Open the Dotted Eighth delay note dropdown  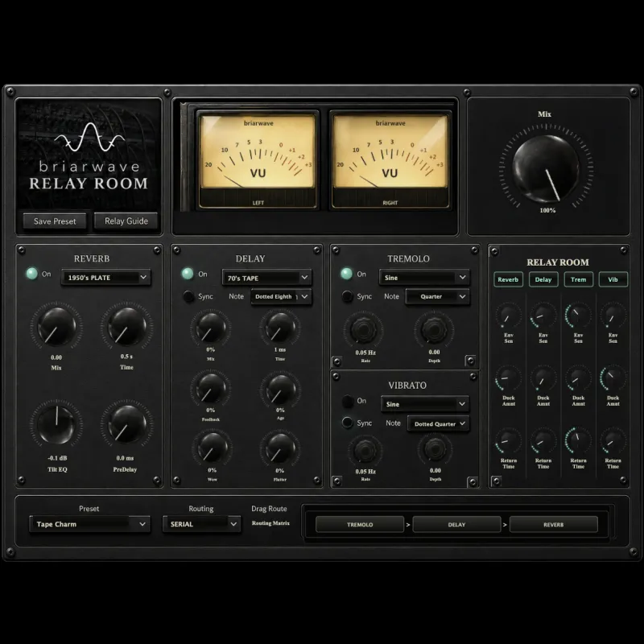pos(281,296)
